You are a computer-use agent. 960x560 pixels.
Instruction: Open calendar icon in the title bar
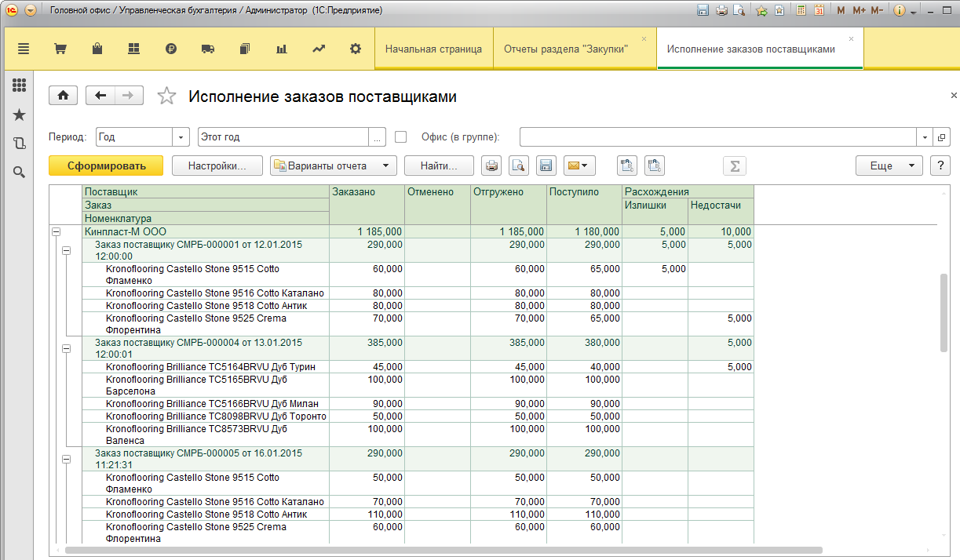pos(819,11)
